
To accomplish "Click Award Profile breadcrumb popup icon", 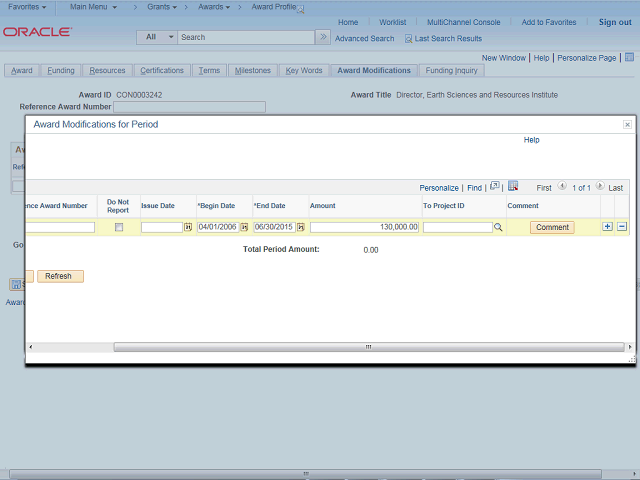I will pyautogui.click(x=301, y=10).
